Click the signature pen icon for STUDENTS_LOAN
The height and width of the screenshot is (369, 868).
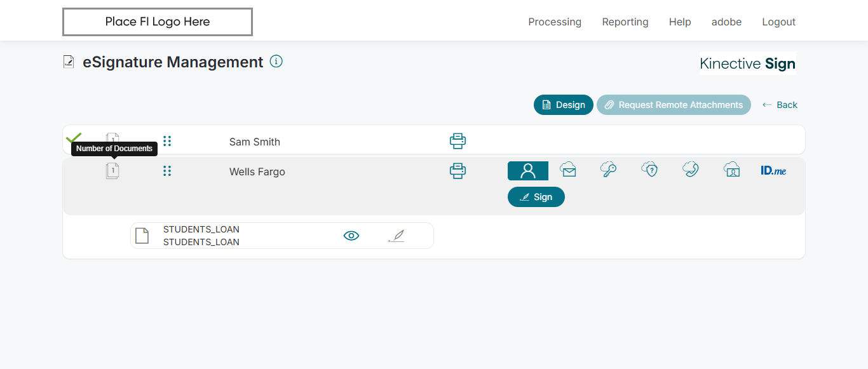(x=397, y=236)
